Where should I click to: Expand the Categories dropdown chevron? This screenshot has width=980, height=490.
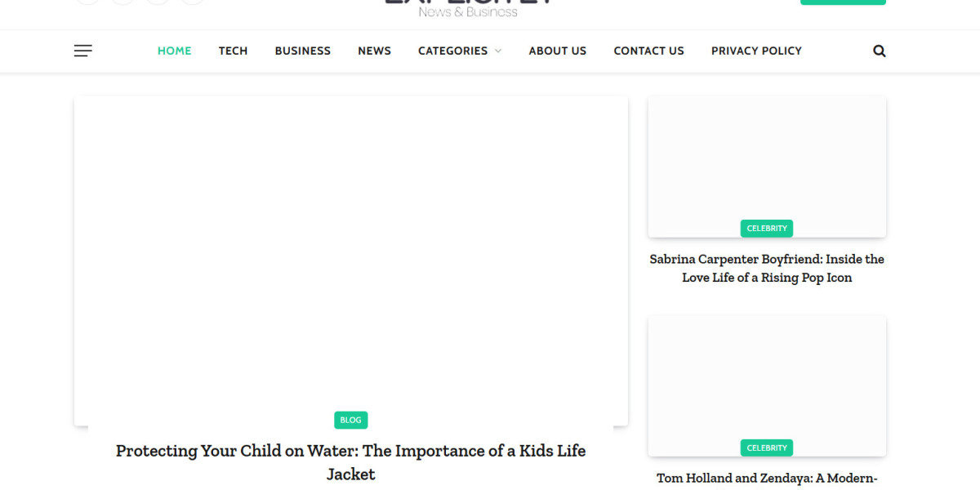498,51
